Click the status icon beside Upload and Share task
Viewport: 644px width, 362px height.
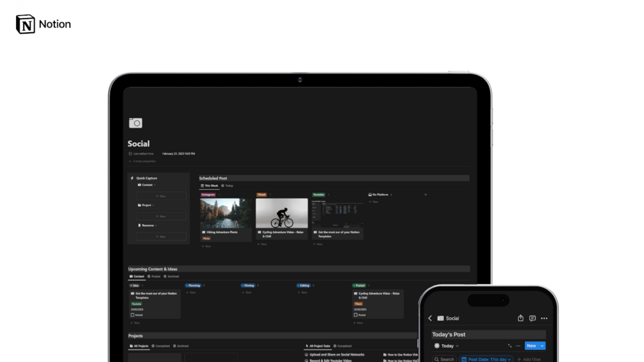point(306,354)
